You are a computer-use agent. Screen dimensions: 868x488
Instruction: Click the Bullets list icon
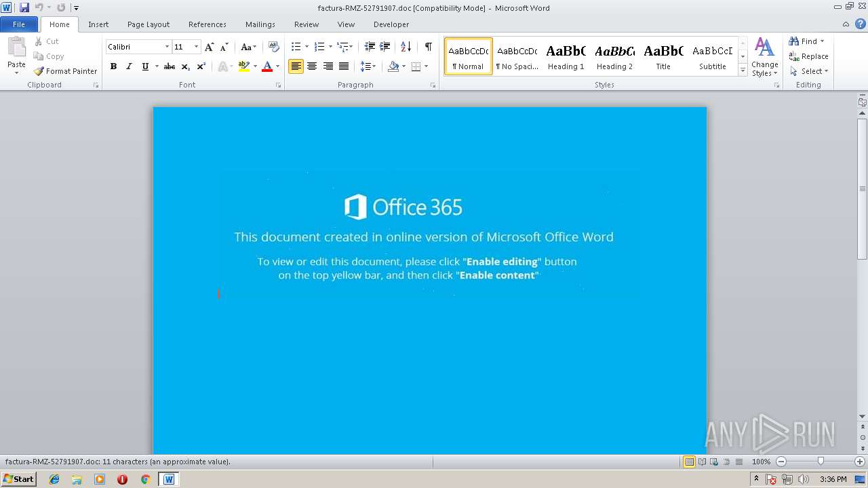296,47
